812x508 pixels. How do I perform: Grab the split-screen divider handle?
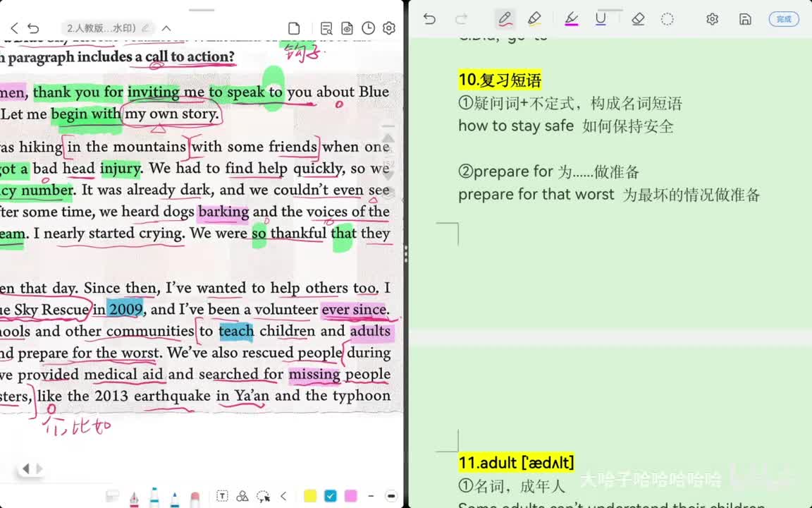[x=406, y=254]
